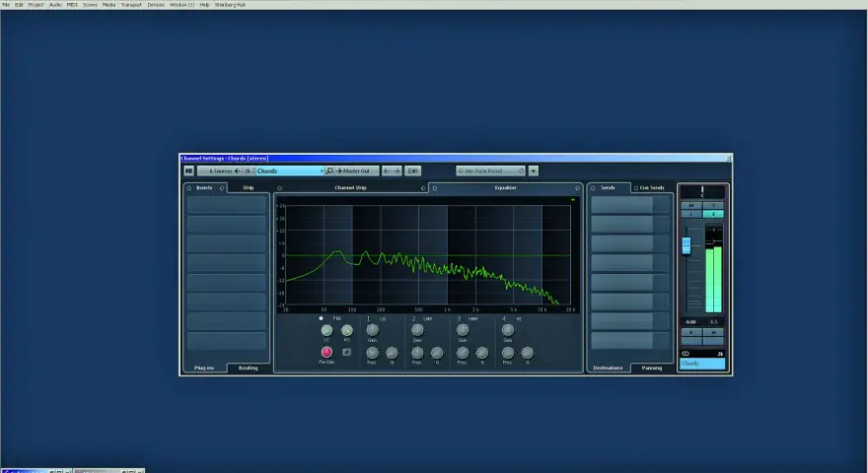Open the Master Out routing dropdown

pos(356,170)
